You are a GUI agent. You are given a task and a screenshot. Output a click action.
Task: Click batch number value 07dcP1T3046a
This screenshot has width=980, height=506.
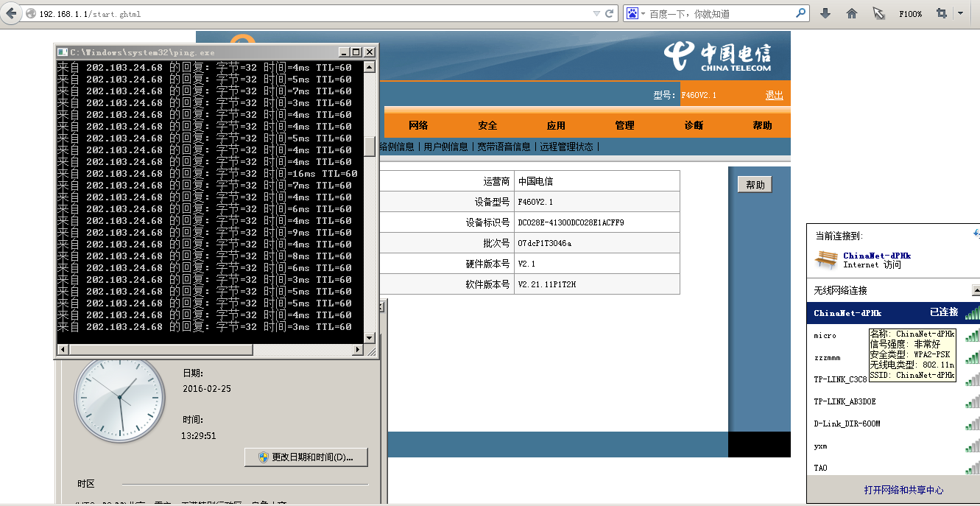coord(544,243)
